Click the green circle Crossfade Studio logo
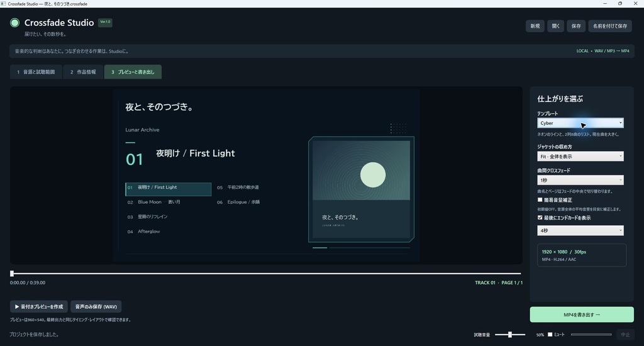Screen dimensions: 644x346 15,23
